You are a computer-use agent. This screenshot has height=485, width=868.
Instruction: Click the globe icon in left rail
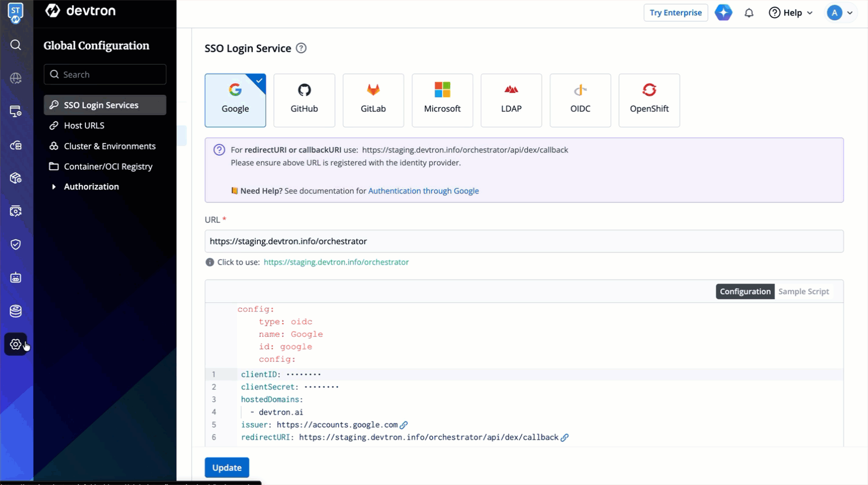[16, 78]
